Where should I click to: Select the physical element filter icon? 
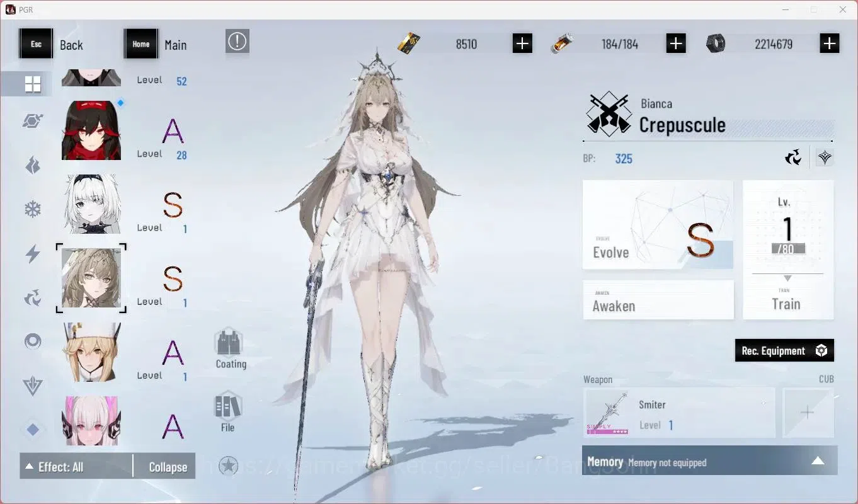[x=33, y=121]
